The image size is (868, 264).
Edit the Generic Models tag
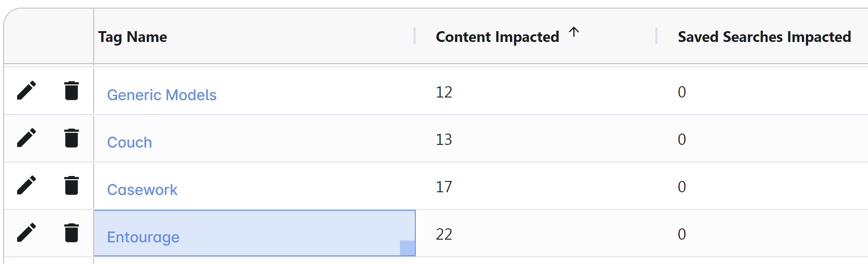tap(27, 90)
